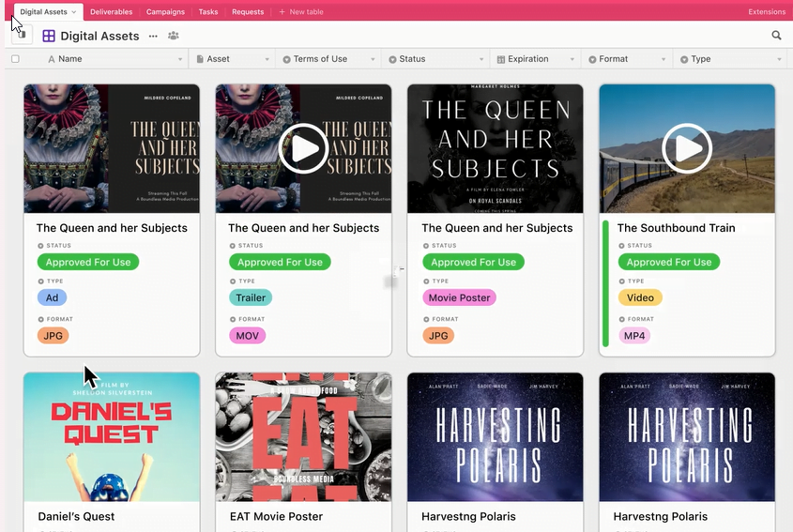
Task: Play the Queen and her Subjects trailer
Action: (303, 148)
